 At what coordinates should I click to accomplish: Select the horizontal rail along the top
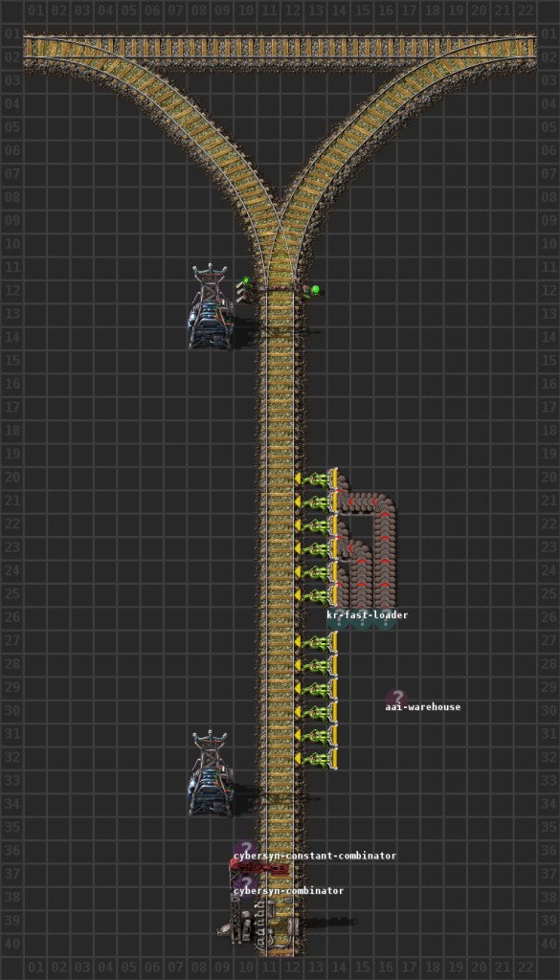pos(280,47)
